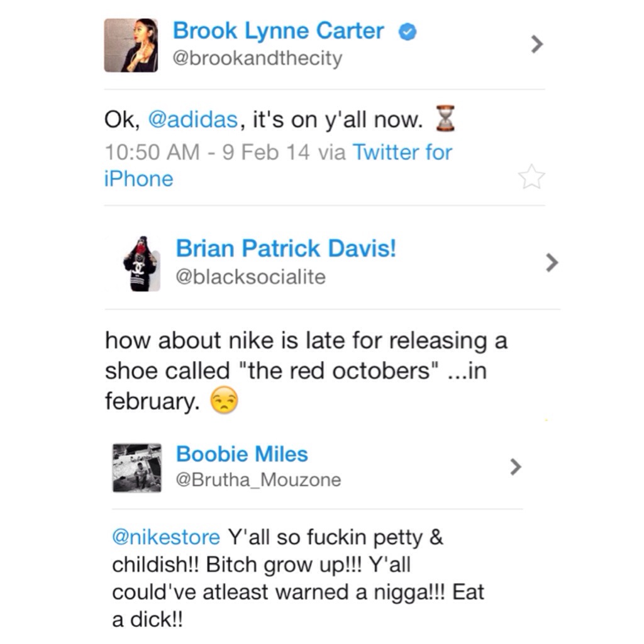Open the @adidas mention link
This screenshot has height=644, width=644.
(193, 120)
